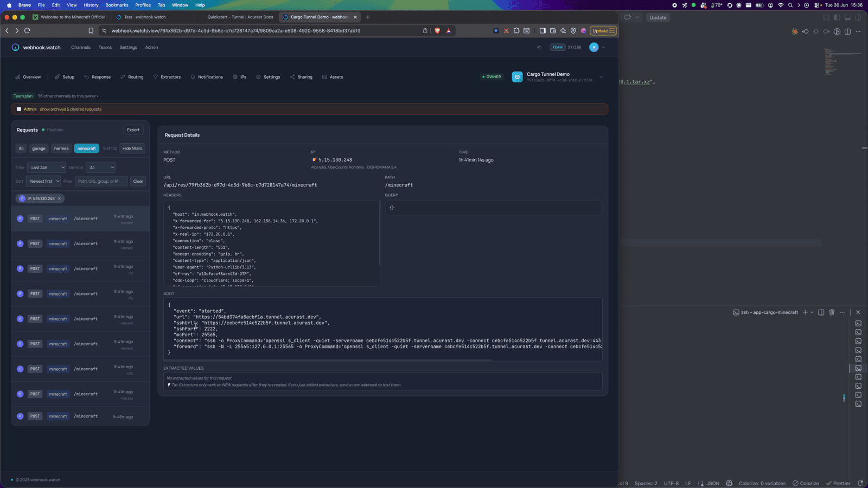868x488 pixels.
Task: Open a new browser tab with plus button
Action: click(x=368, y=17)
